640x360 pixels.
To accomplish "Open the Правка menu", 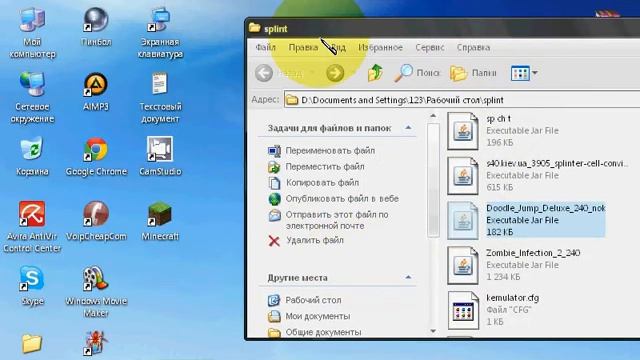I will (303, 47).
